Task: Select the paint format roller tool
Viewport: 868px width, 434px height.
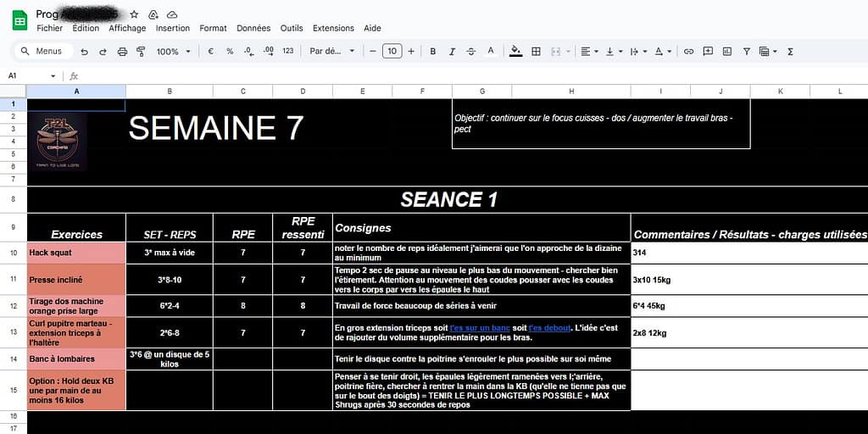Action: click(141, 52)
